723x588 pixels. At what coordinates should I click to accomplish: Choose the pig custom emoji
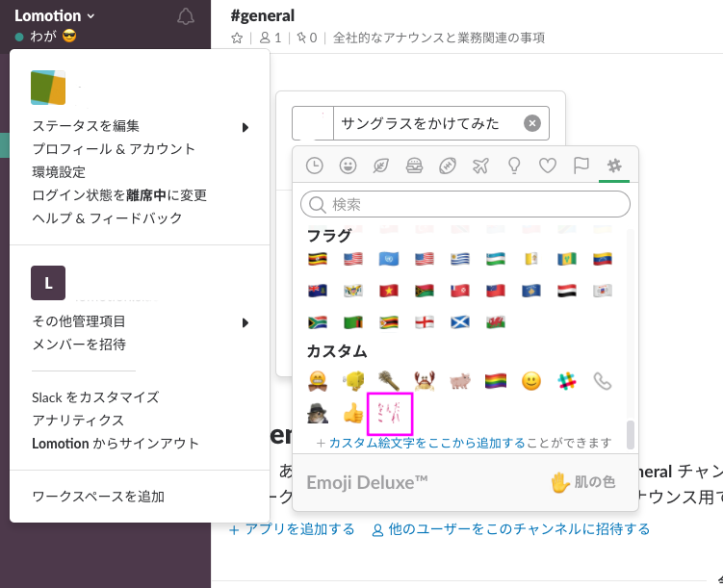tap(460, 381)
